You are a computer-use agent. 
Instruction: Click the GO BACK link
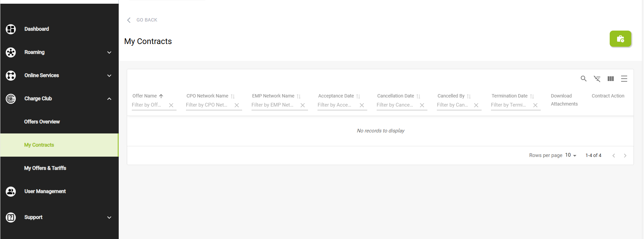click(147, 20)
